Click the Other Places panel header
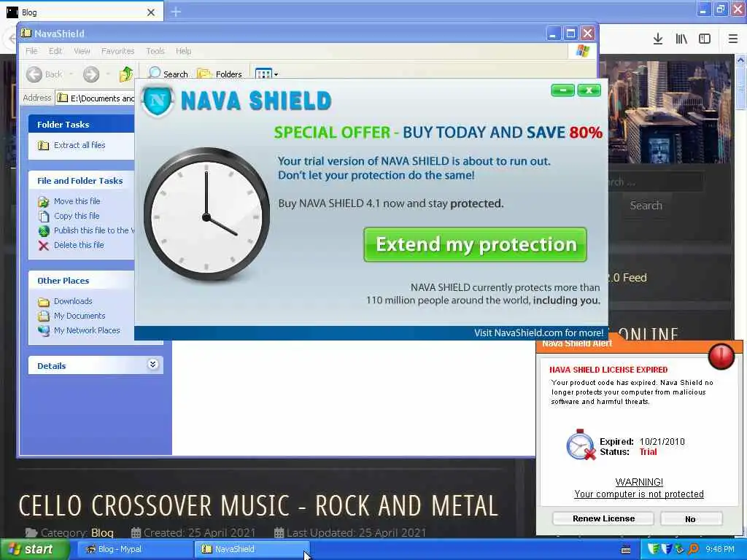The height and width of the screenshot is (560, 747). [x=82, y=281]
